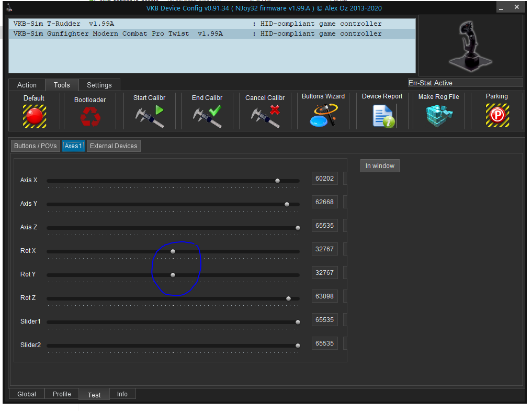Click the Axis Y slider handle
This screenshot has width=532, height=411.
pos(287,204)
